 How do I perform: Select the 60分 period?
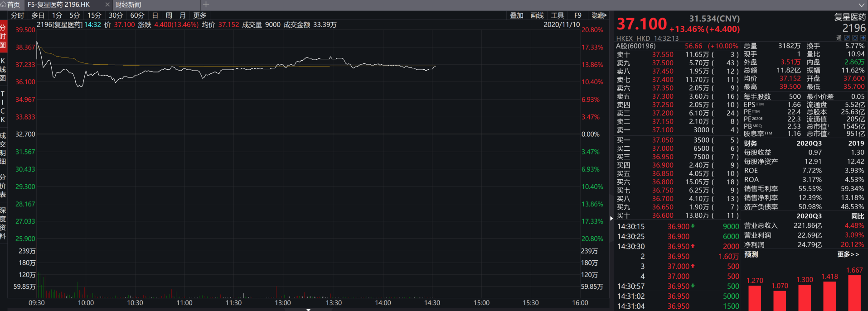pos(137,15)
